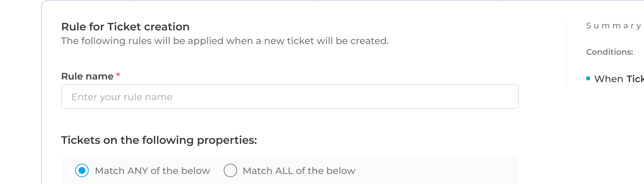This screenshot has width=644, height=184.
Task: Click the blue bullet dot icon
Action: coord(588,78)
